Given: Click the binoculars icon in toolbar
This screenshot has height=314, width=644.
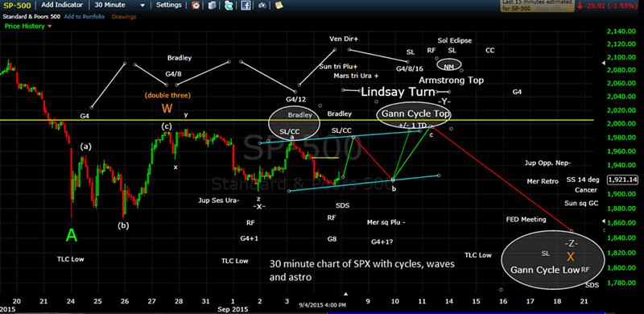Looking at the screenshot, I should click(262, 6).
